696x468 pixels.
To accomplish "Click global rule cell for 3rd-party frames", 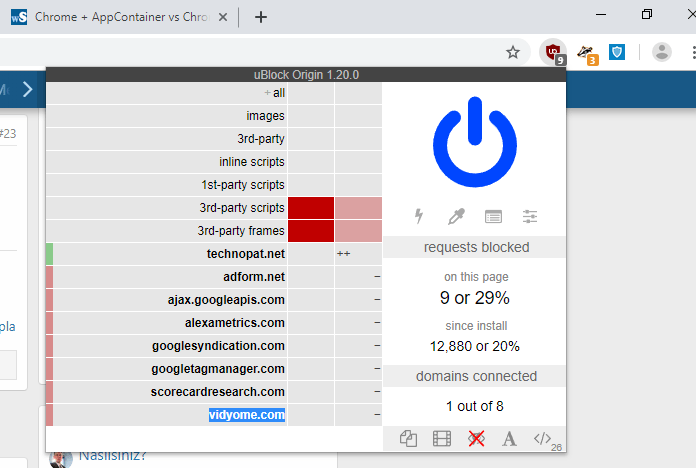I will pyautogui.click(x=311, y=231).
